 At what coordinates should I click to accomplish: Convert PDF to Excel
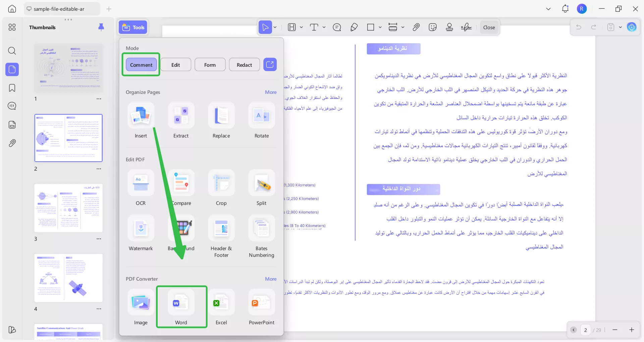221,307
